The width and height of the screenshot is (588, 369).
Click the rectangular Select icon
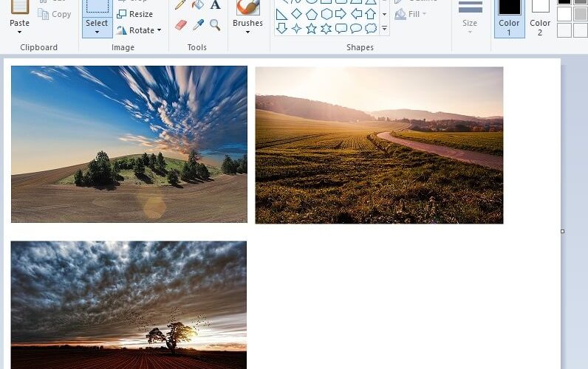[97, 7]
